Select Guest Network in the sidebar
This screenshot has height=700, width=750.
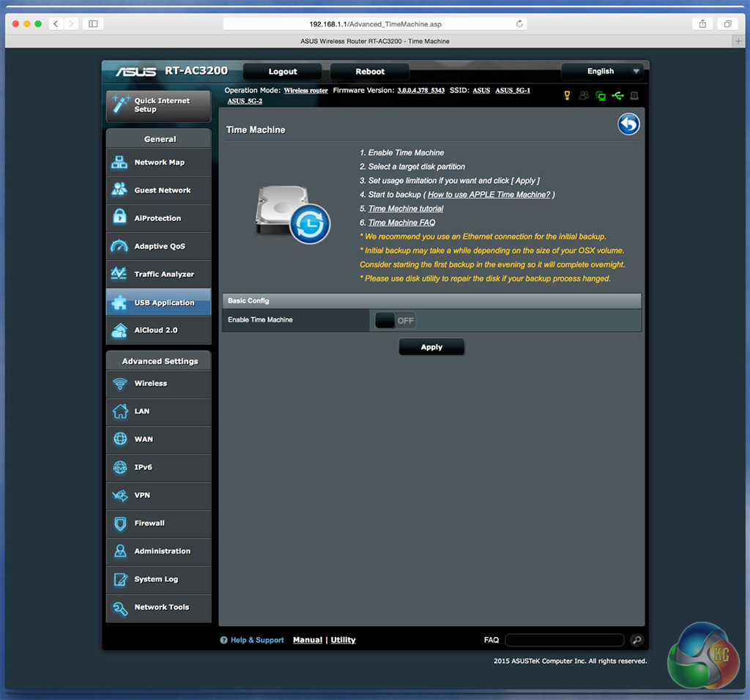click(x=158, y=190)
